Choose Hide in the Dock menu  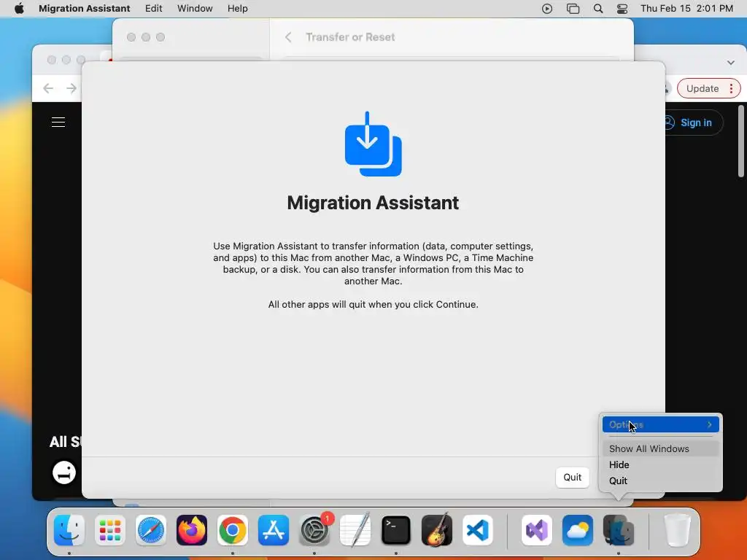pyautogui.click(x=660, y=464)
